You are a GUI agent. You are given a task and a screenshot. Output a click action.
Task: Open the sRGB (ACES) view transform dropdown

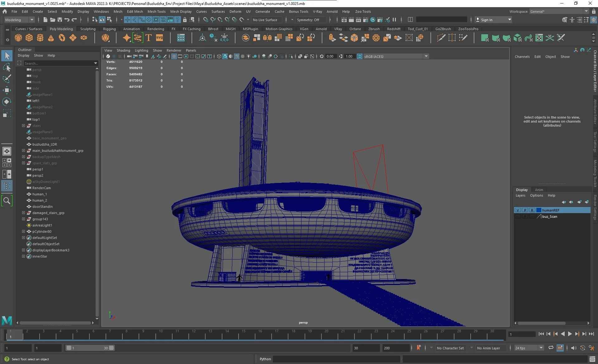(x=426, y=56)
